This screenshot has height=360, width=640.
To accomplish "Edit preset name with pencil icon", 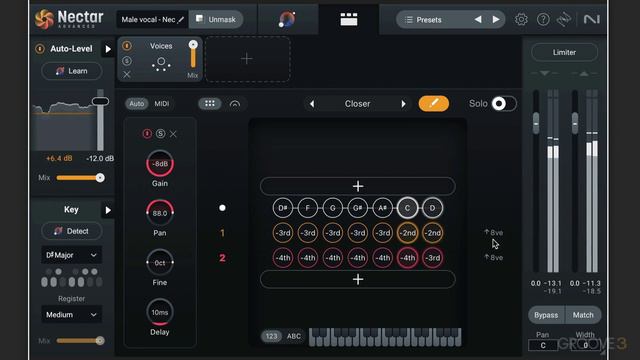I will click(x=181, y=19).
